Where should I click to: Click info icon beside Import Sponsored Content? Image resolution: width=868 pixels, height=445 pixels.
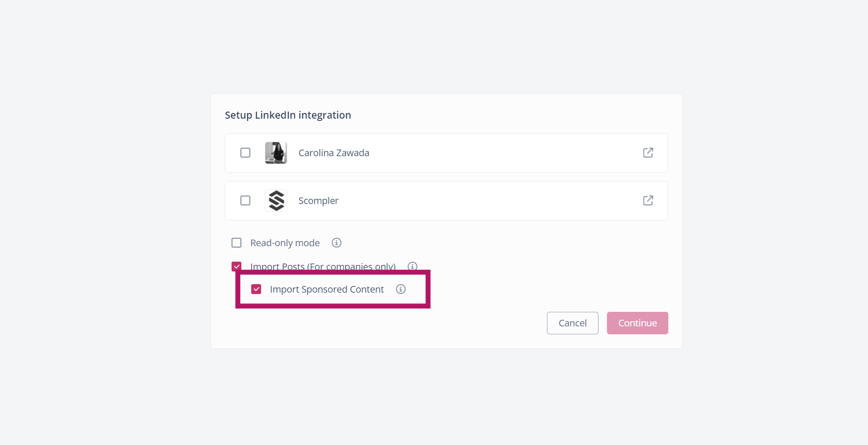pos(401,289)
